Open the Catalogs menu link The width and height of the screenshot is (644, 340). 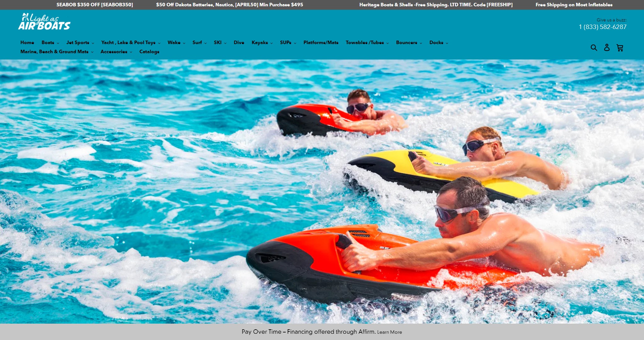point(149,52)
